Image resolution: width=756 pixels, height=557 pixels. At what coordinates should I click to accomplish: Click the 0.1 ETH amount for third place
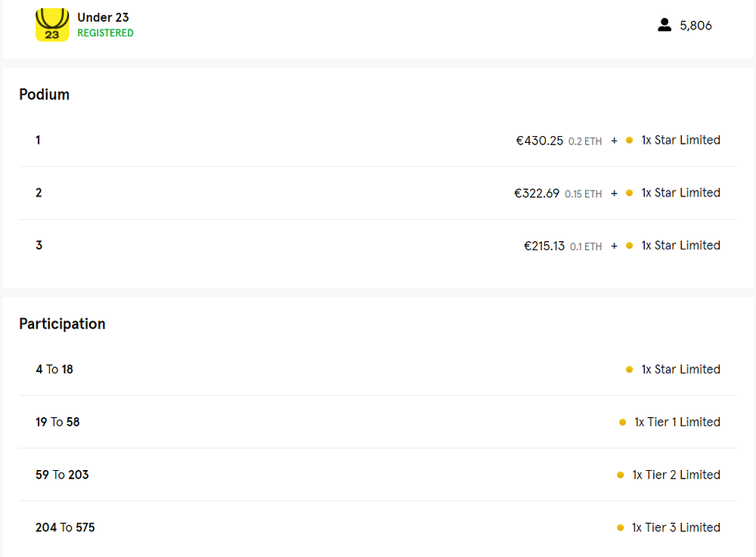[586, 246]
